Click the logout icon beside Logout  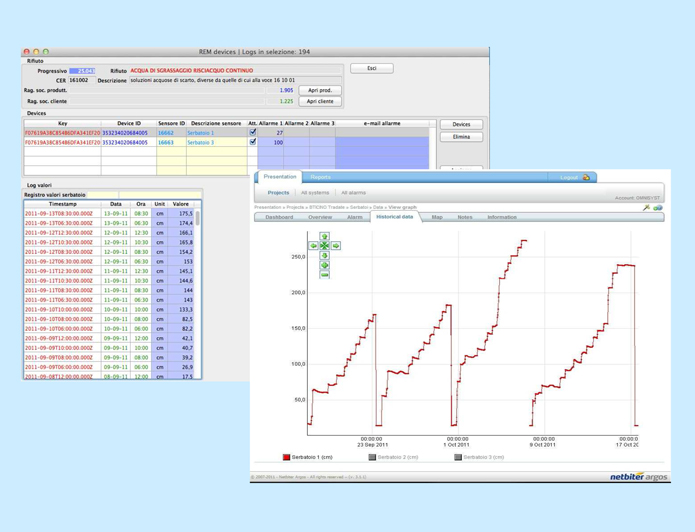[x=586, y=177]
